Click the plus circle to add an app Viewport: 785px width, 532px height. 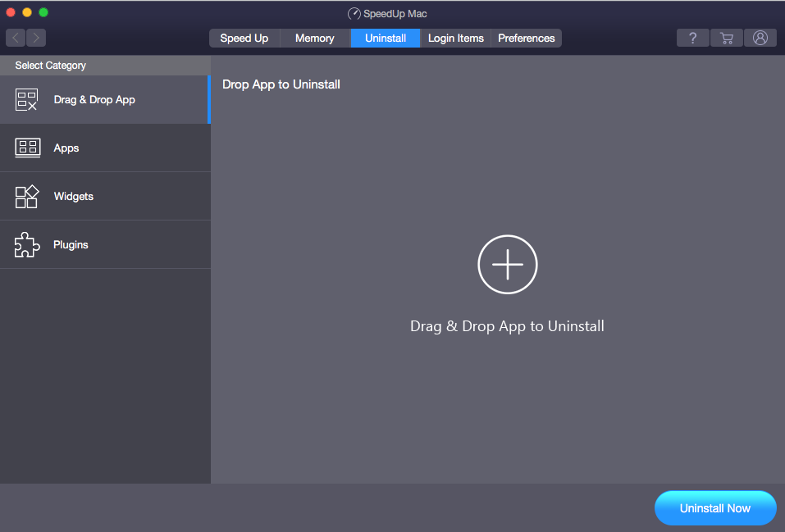pyautogui.click(x=507, y=264)
